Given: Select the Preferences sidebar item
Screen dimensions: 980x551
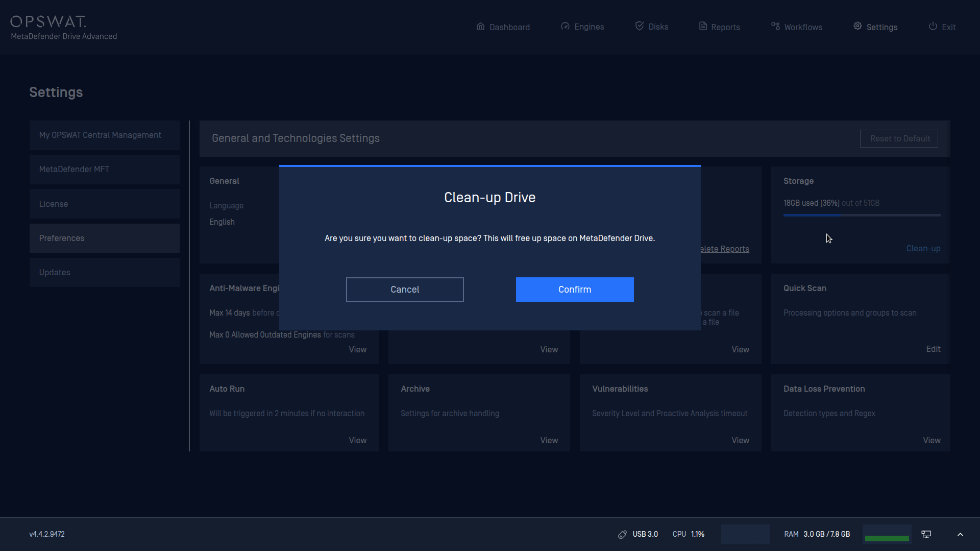Looking at the screenshot, I should point(104,238).
